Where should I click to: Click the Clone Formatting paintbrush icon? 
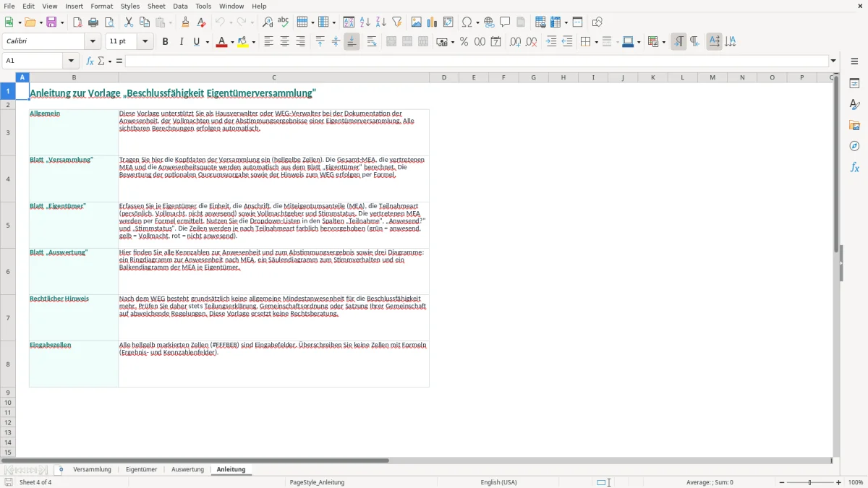185,22
